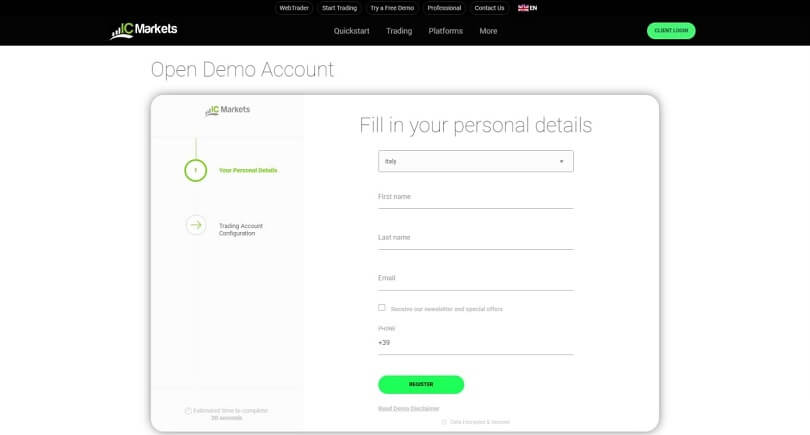Image resolution: width=810 pixels, height=435 pixels.
Task: Click the arrow circle for Trading Account Configuration
Action: [x=196, y=225]
